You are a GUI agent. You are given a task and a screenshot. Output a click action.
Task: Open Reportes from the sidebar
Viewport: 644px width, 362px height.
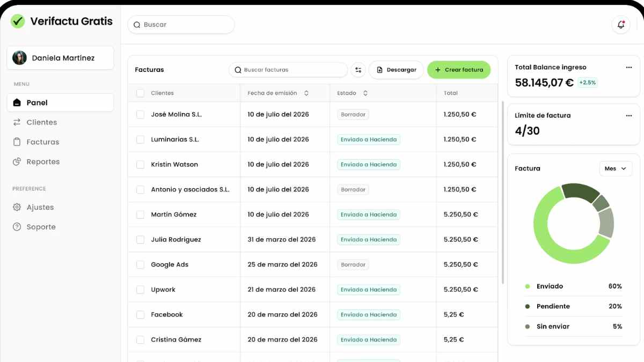(x=43, y=161)
